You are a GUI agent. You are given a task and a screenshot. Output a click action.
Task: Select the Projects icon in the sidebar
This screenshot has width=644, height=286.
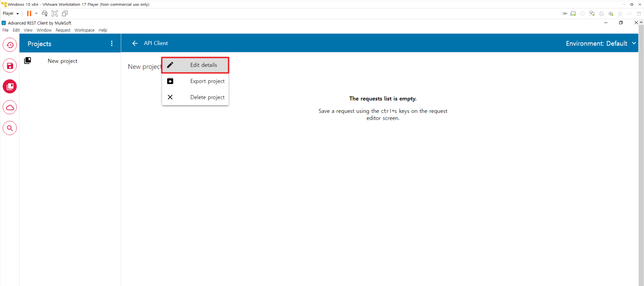(10, 87)
